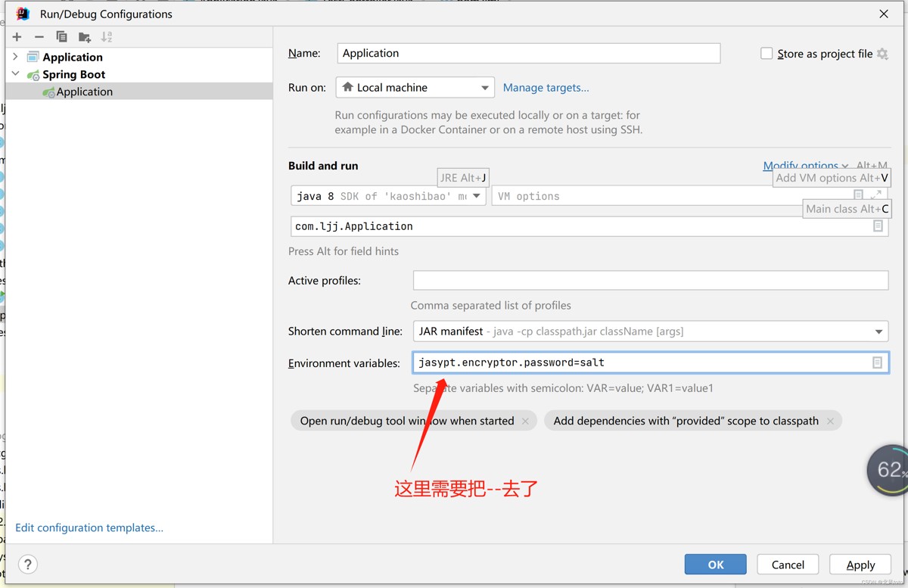Open the settings gear next to Store as project file

(x=882, y=54)
